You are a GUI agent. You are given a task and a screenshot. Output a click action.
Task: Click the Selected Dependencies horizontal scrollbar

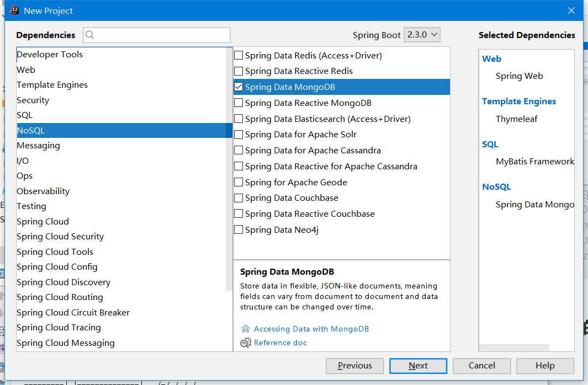pyautogui.click(x=514, y=347)
